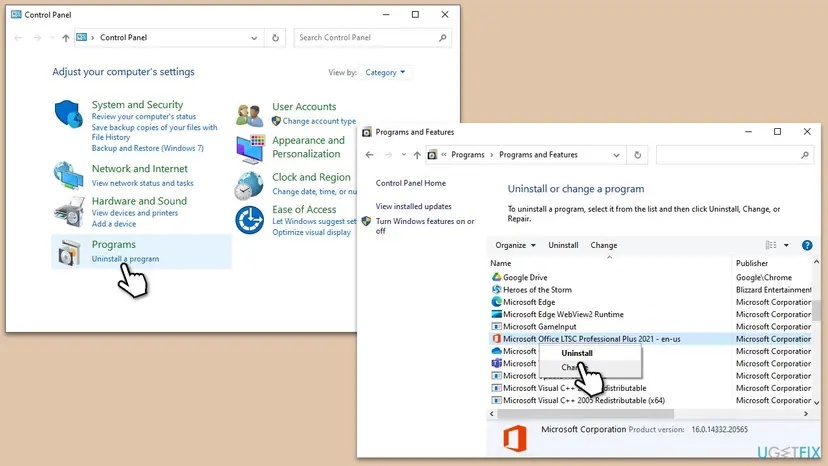The image size is (828, 466).
Task: Click the Programs category icon
Action: point(69,252)
